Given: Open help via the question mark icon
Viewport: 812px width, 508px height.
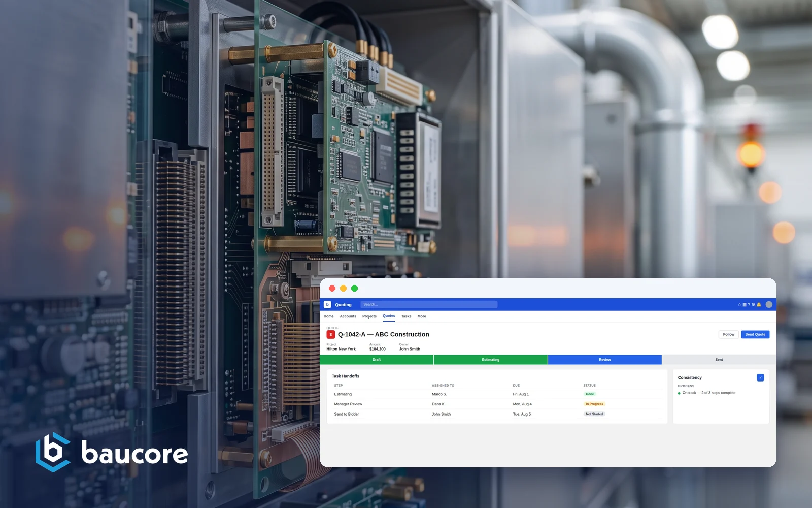Looking at the screenshot, I should 749,304.
